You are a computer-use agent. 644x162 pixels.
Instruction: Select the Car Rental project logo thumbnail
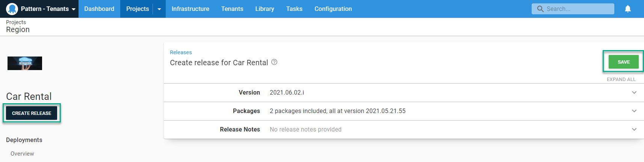click(x=25, y=63)
